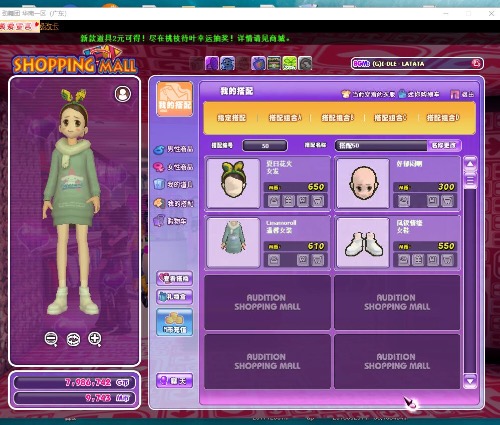500x425 pixels.
Task: Click the green clover icon in top row
Action: [x=289, y=63]
